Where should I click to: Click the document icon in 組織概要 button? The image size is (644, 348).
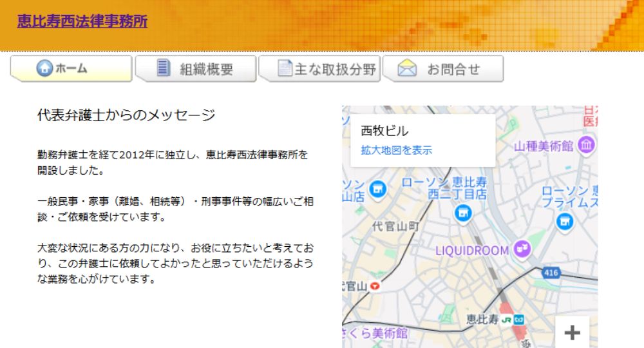[164, 68]
